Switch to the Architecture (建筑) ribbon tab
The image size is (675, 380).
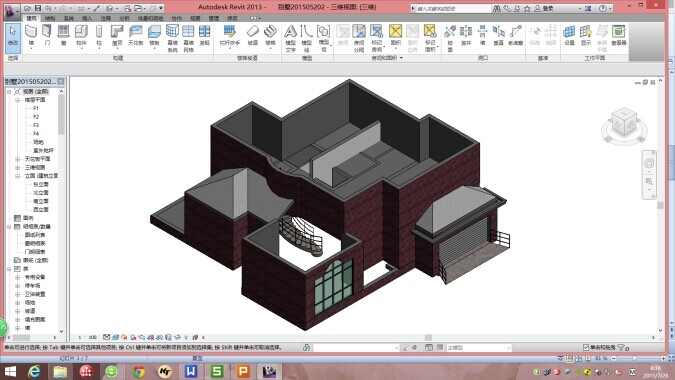(32, 18)
